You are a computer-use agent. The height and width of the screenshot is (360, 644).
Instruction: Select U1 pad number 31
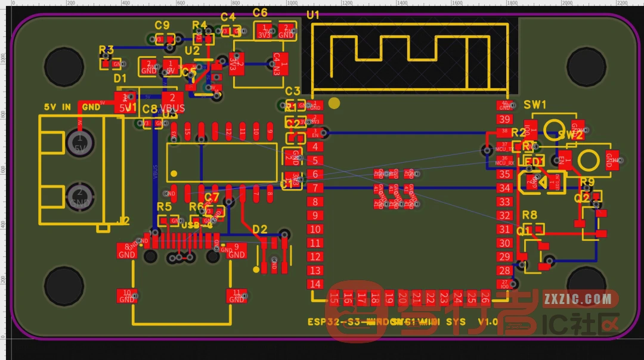pos(504,229)
